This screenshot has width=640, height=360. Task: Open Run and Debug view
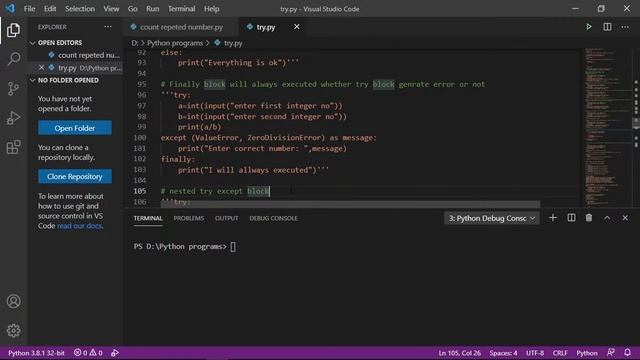click(13, 118)
